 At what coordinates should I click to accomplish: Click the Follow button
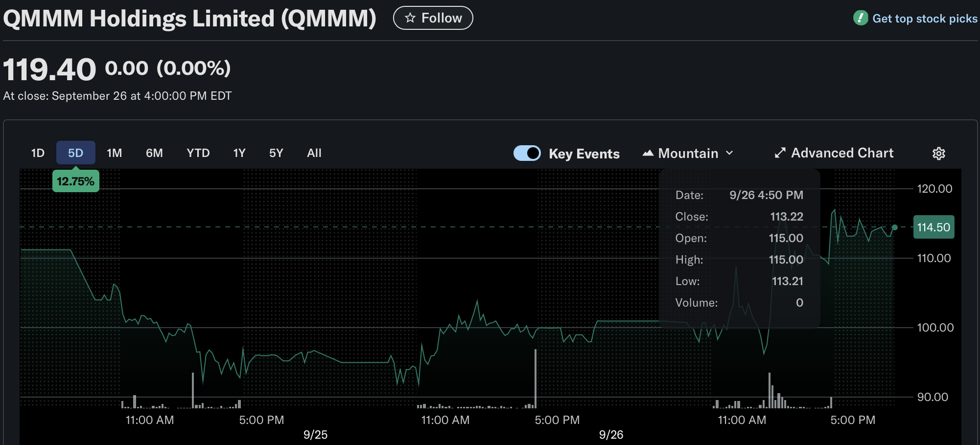[433, 18]
